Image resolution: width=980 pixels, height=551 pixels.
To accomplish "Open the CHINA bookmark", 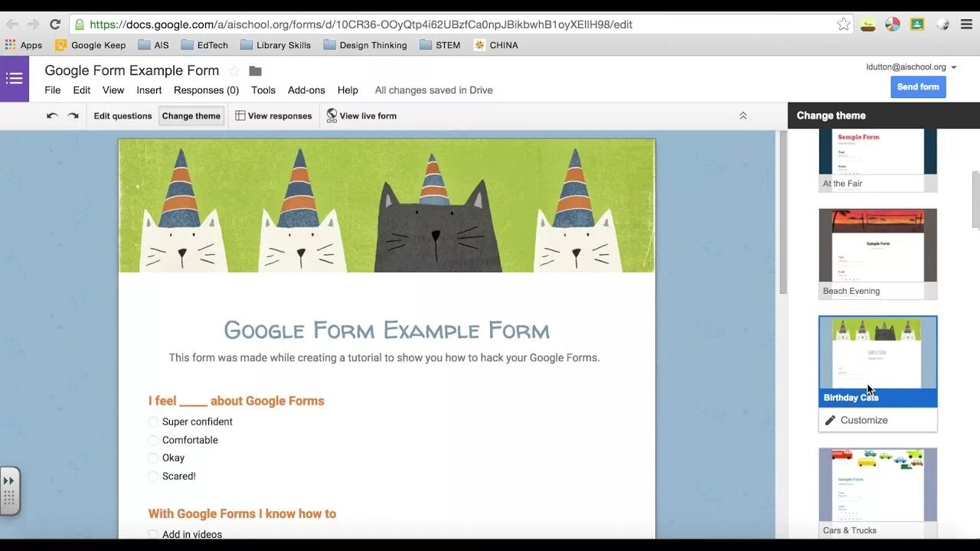I will tap(496, 45).
